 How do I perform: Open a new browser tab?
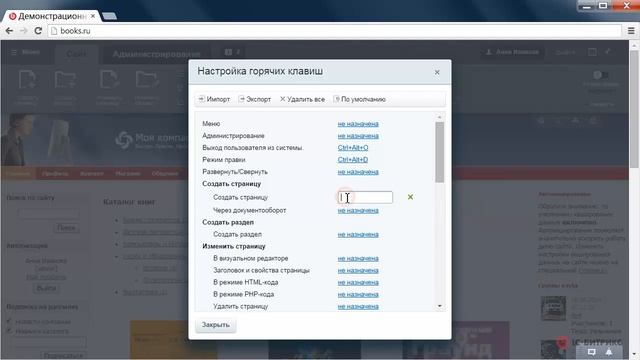[x=109, y=16]
